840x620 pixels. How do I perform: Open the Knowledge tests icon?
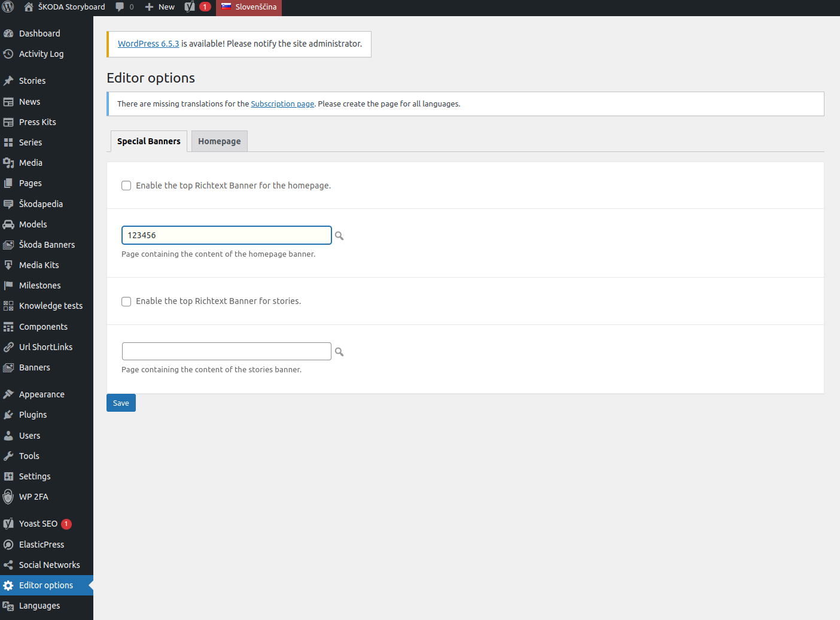click(x=8, y=306)
